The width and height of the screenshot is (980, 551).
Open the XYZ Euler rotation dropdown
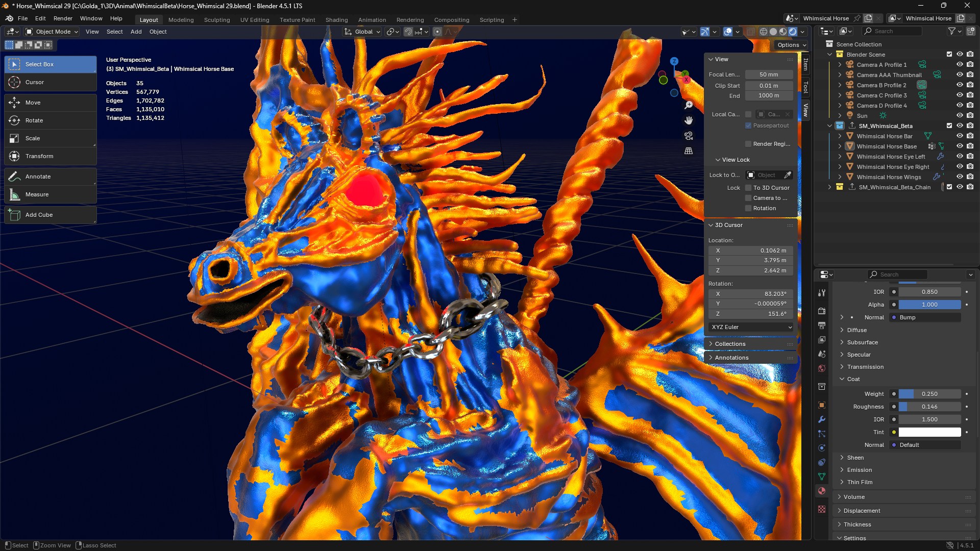click(750, 327)
